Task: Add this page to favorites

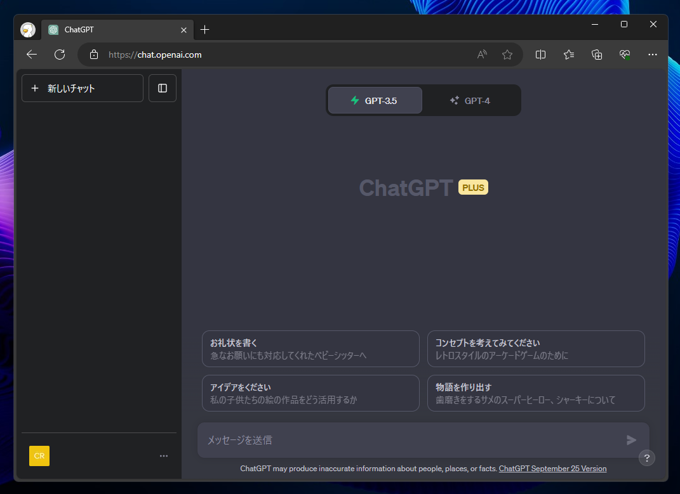Action: [507, 55]
